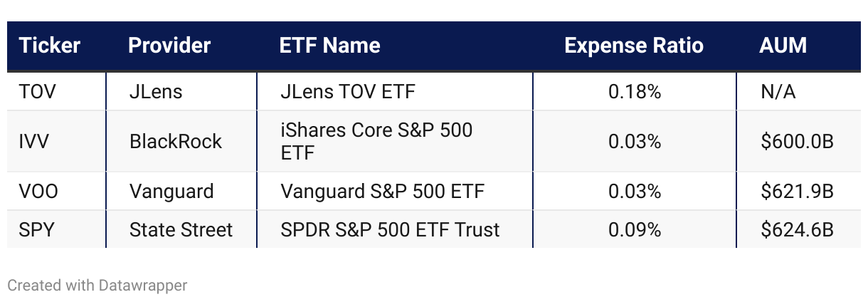Image resolution: width=868 pixels, height=302 pixels.
Task: Click the Ticker column header
Action: (50, 46)
